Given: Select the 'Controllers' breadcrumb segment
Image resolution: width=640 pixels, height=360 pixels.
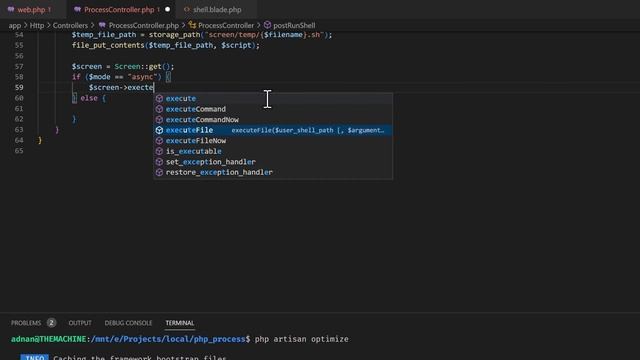Looking at the screenshot, I should [x=70, y=25].
